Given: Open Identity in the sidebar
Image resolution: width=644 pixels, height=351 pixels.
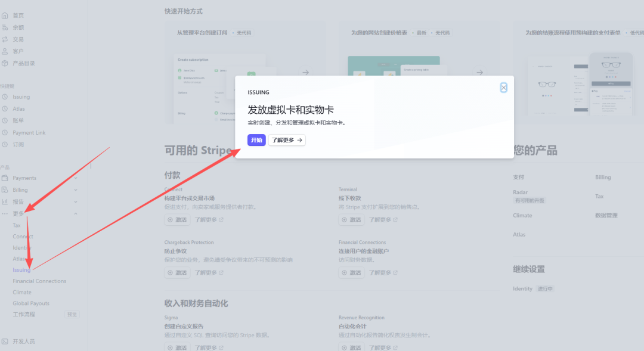Looking at the screenshot, I should click(22, 247).
